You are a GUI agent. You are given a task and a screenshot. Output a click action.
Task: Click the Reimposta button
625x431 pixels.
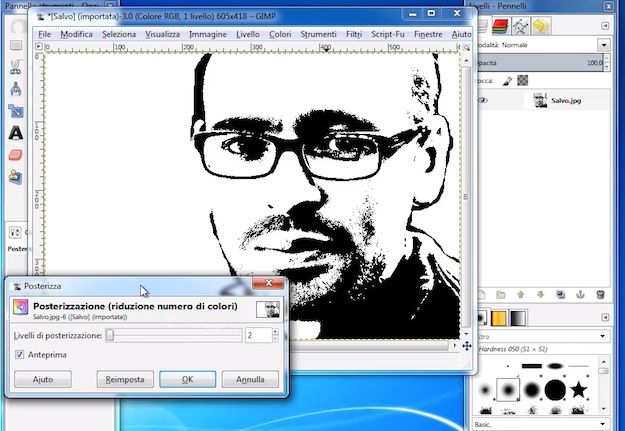125,379
